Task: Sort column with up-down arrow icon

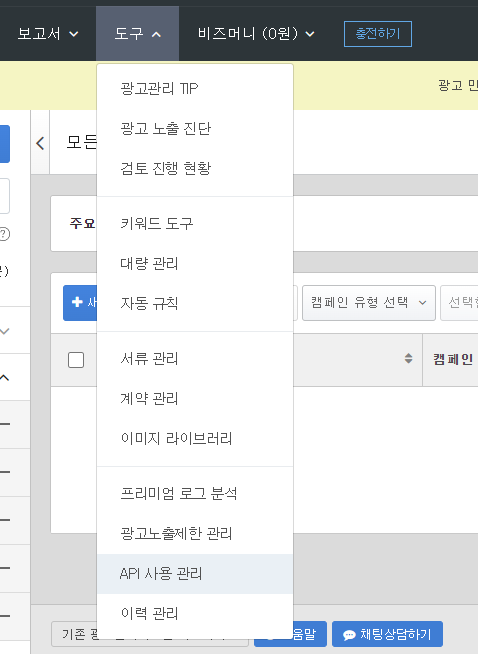Action: coord(409,358)
